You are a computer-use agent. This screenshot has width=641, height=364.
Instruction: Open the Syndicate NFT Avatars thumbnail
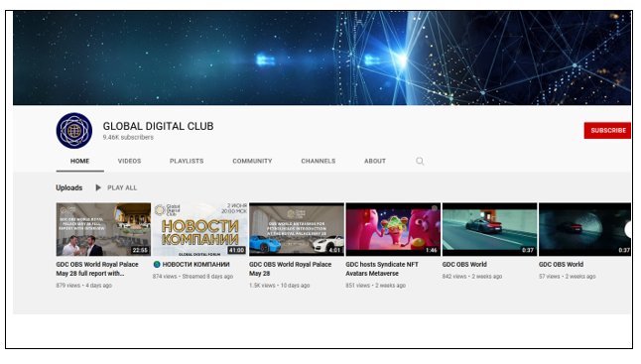[x=393, y=229]
